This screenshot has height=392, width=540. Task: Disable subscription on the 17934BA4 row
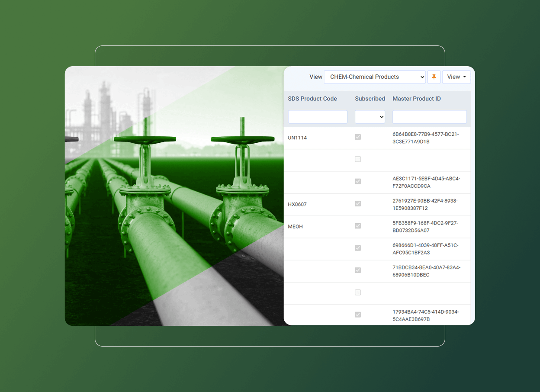point(358,315)
